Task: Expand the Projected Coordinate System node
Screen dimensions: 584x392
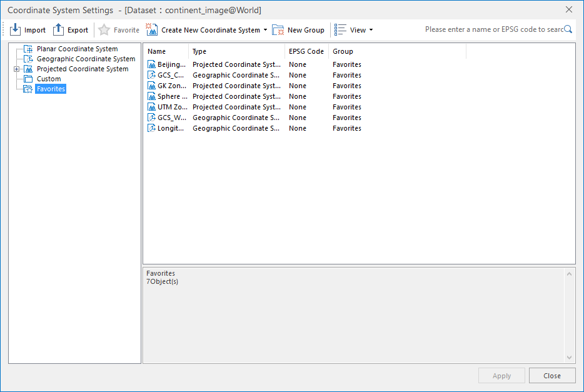Action: tap(17, 69)
